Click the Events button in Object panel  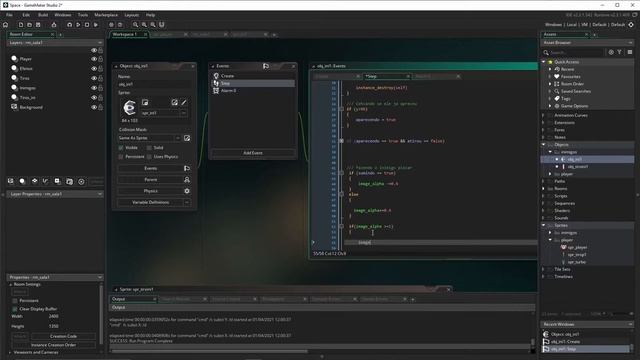151,168
